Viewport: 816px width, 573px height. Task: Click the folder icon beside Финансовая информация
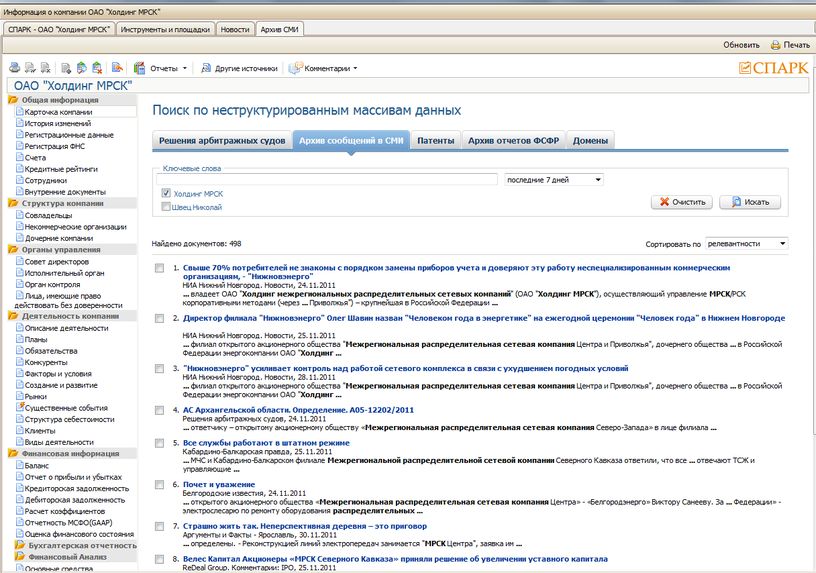(x=13, y=453)
